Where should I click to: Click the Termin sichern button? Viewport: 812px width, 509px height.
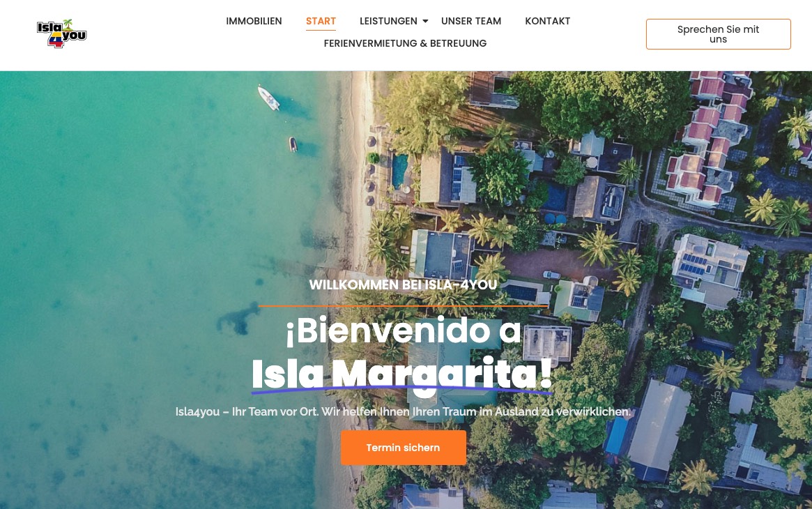404,448
